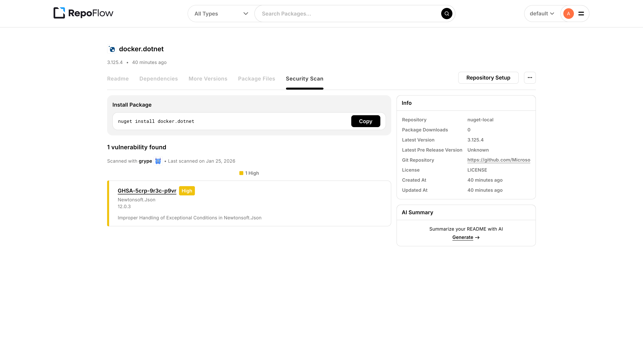Click the AI Summary panel heading

(417, 213)
